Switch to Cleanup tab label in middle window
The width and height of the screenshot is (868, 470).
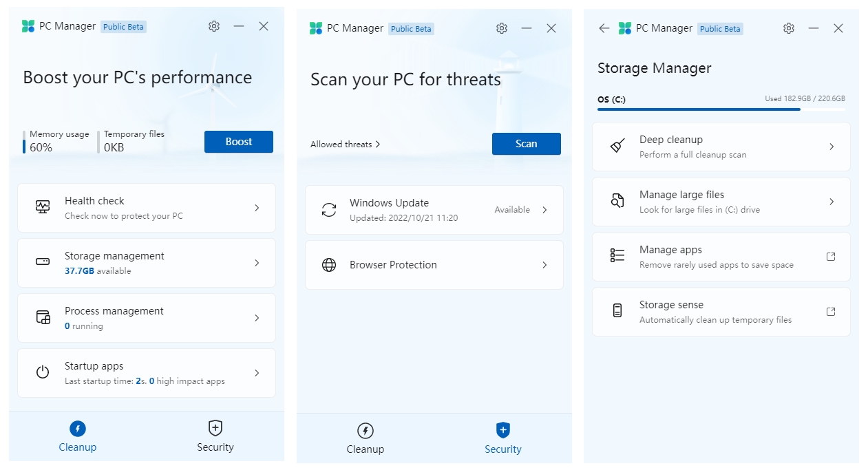click(366, 449)
